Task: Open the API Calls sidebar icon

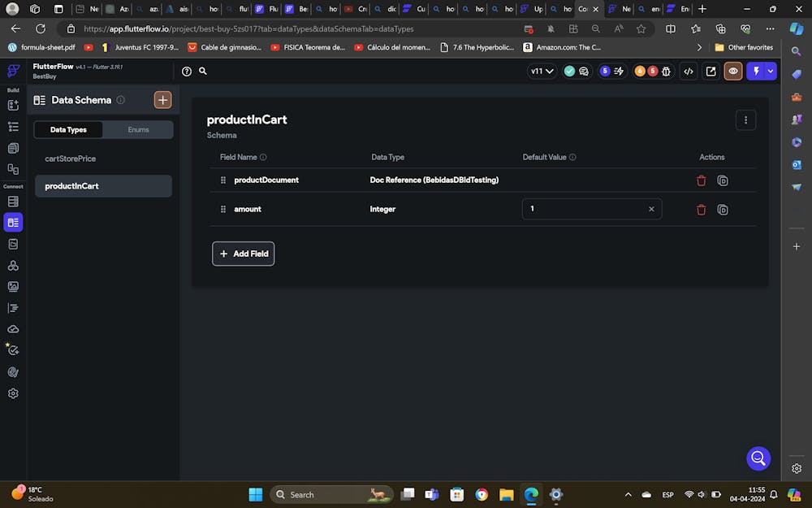Action: 13,244
